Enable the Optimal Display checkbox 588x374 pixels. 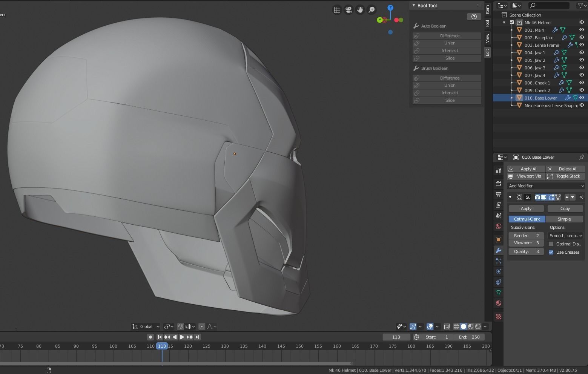pos(551,244)
